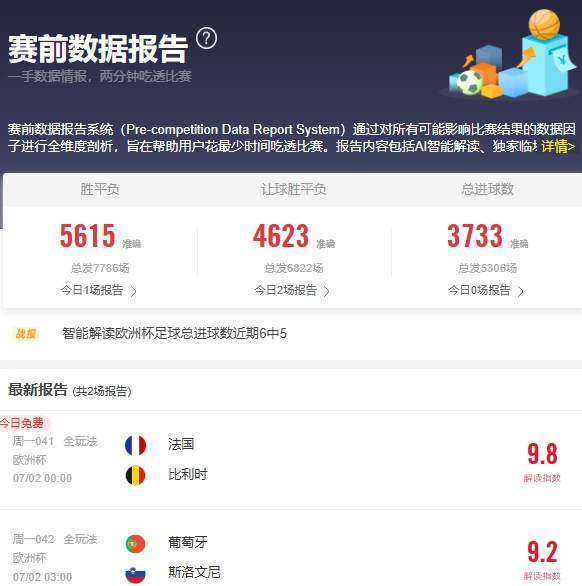Viewport: 582px width, 586px height.
Task: Switch to the 胜平负 tab
Action: click(100, 189)
